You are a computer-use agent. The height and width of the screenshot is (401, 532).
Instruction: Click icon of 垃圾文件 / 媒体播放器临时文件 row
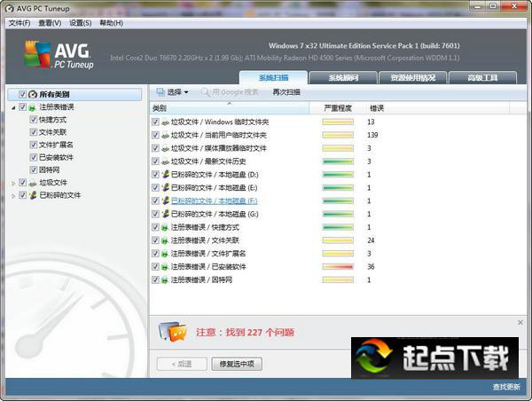tap(165, 148)
